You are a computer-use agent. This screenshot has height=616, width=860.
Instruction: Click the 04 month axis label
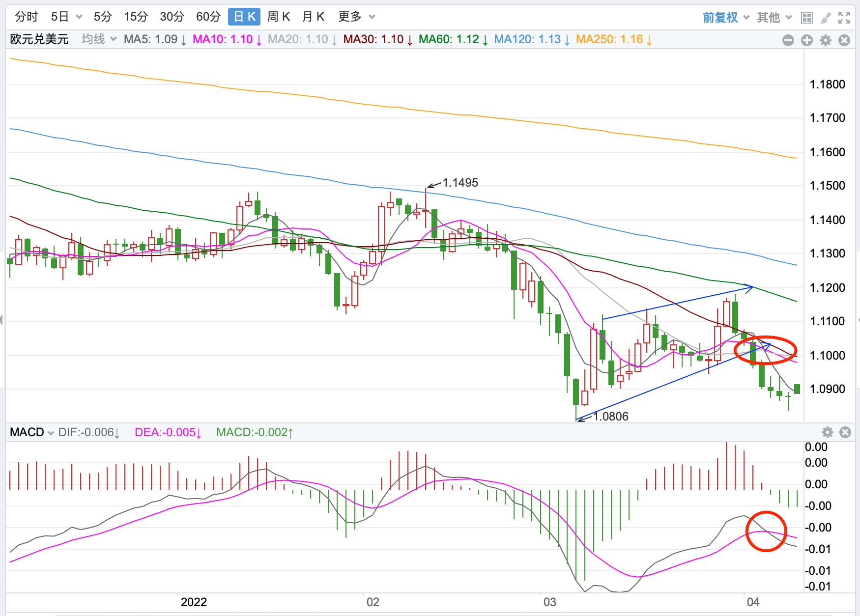pos(753,602)
